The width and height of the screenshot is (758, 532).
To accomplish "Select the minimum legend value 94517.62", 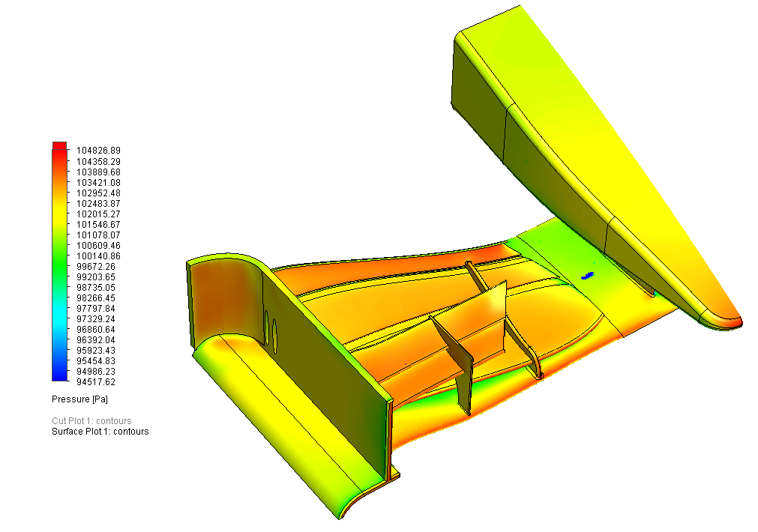I will tap(101, 381).
